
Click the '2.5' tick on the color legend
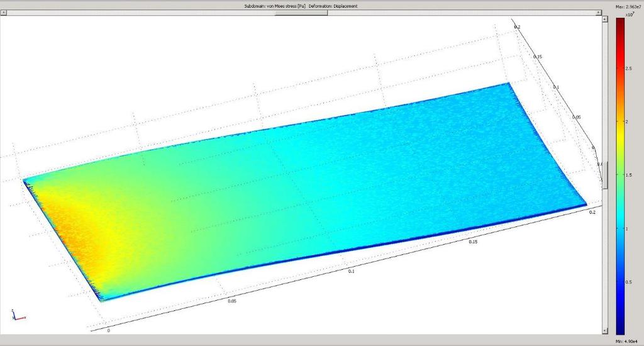[628, 68]
